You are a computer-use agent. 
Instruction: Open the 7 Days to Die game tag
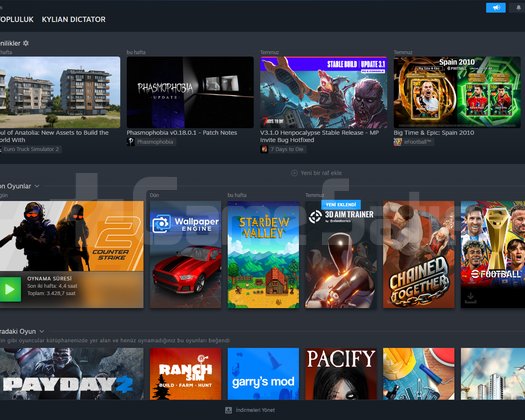coord(287,149)
